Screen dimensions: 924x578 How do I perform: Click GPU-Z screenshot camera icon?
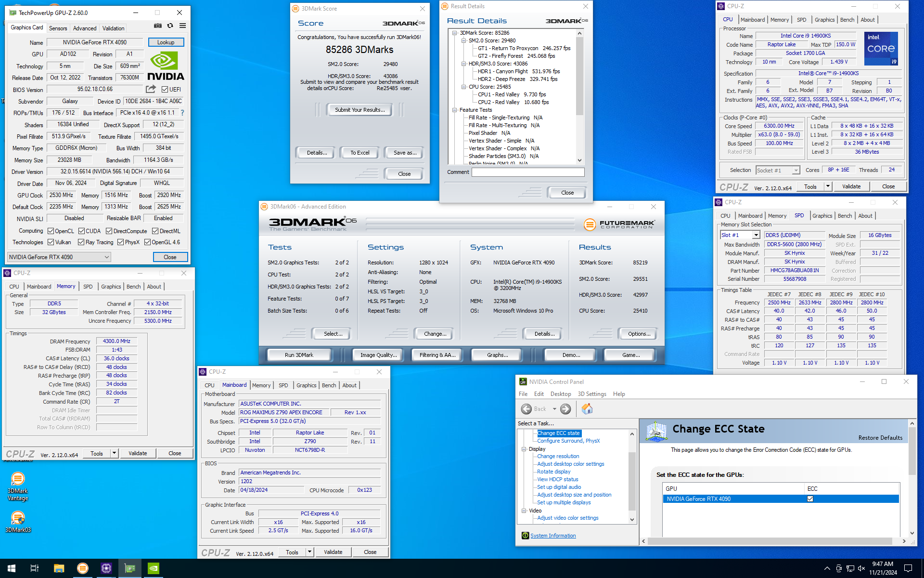[x=158, y=26]
